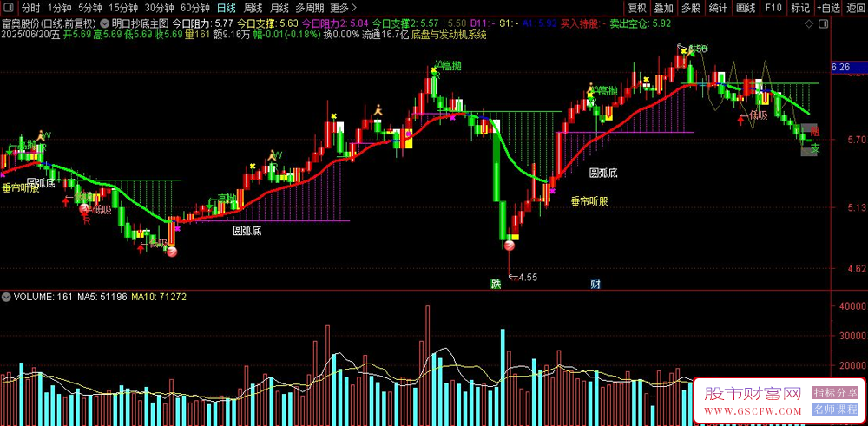The width and height of the screenshot is (868, 426).
Task: Add stock with +自选 button
Action: tap(828, 8)
